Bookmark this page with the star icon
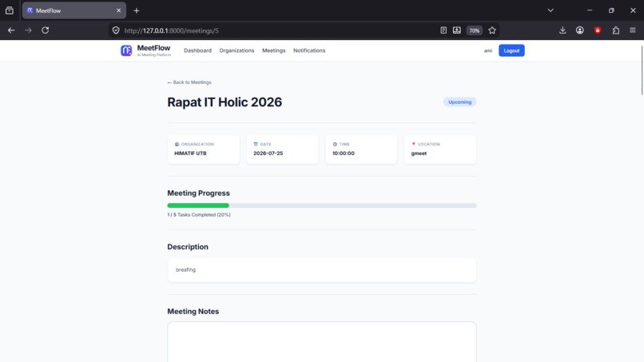The image size is (644, 362). coord(492,30)
